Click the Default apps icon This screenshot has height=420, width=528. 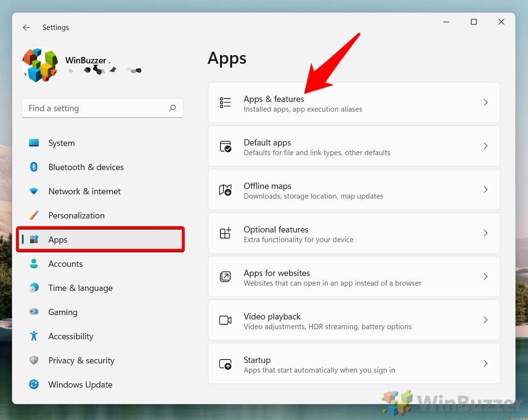225,146
